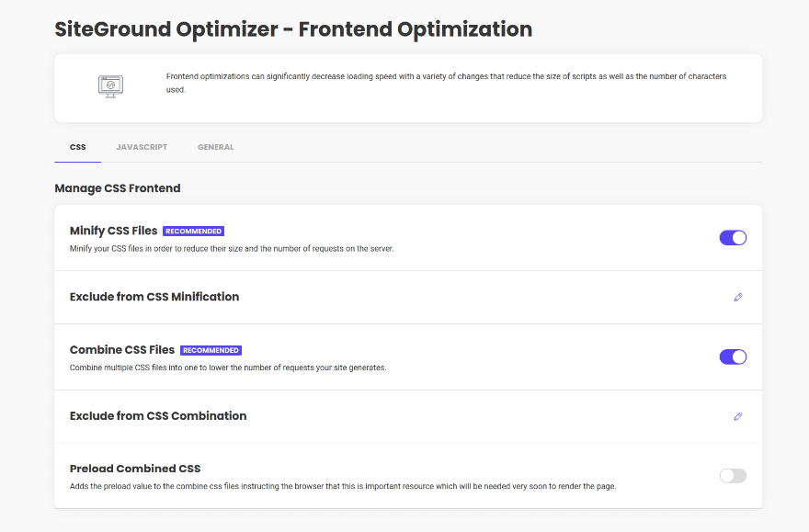
Task: Select the CSS tab
Action: [x=78, y=147]
